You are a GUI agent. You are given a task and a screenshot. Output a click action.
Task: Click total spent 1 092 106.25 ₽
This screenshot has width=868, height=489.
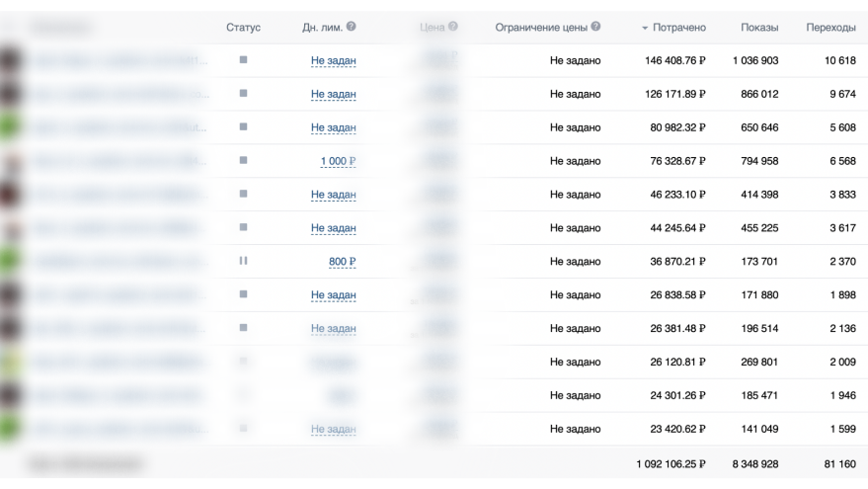tap(671, 464)
